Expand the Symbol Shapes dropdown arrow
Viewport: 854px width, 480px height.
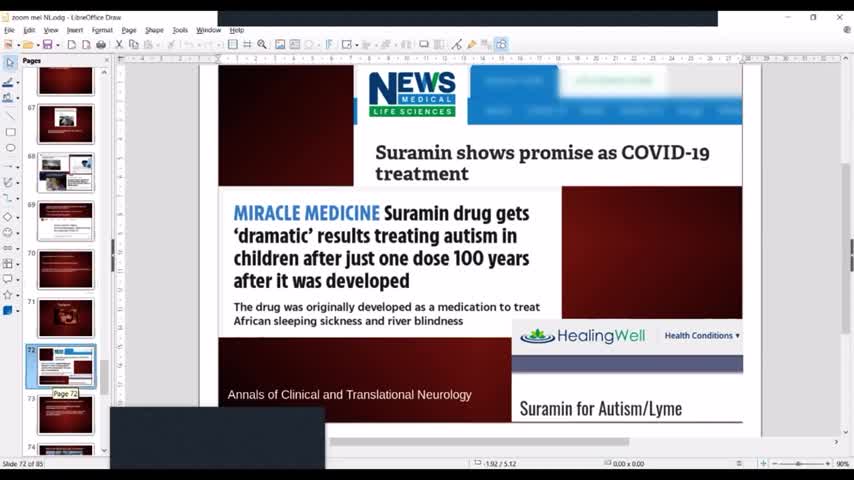coord(18,233)
